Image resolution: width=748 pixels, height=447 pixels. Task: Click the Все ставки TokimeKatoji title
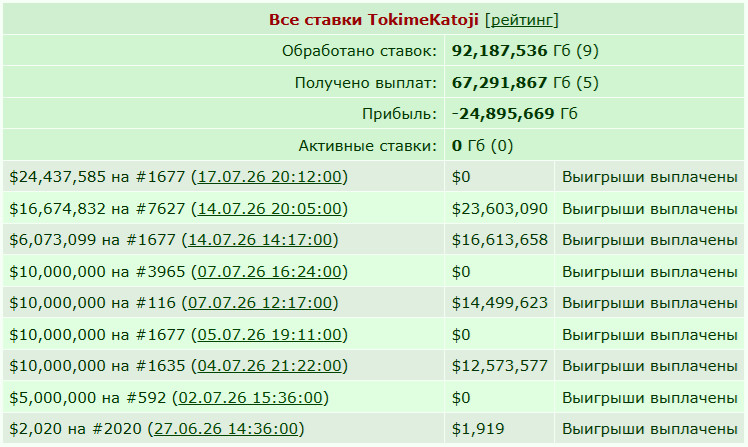tap(374, 20)
